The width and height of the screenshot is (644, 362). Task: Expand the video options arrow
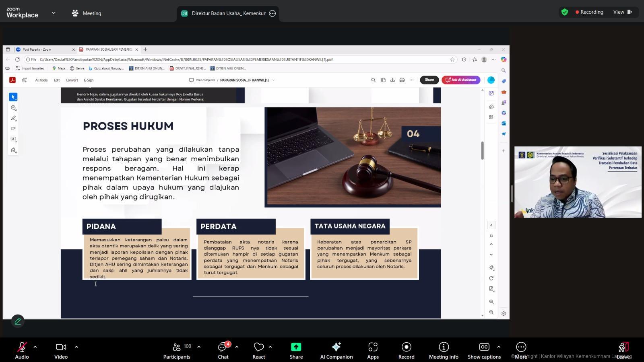[76, 346]
